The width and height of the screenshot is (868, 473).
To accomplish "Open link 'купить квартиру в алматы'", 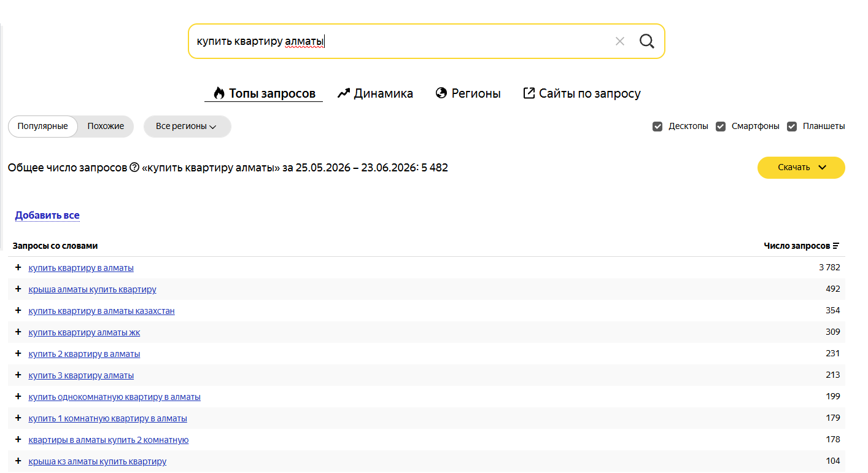I will point(81,268).
